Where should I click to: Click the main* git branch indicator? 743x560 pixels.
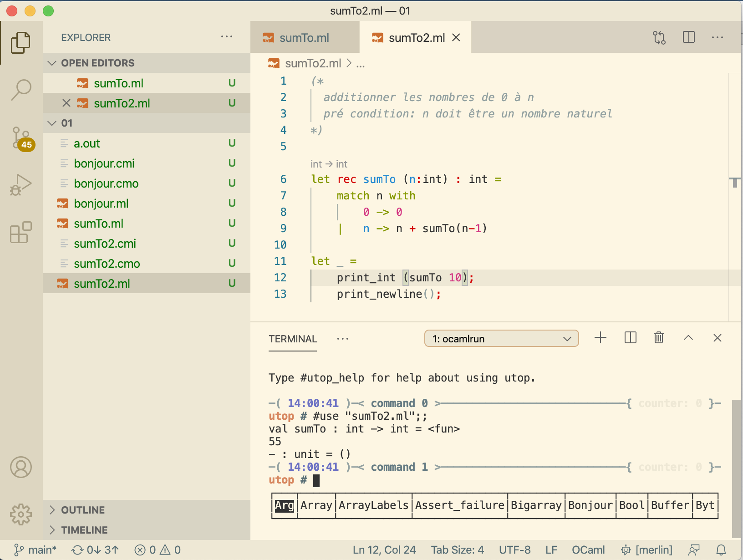coord(35,550)
